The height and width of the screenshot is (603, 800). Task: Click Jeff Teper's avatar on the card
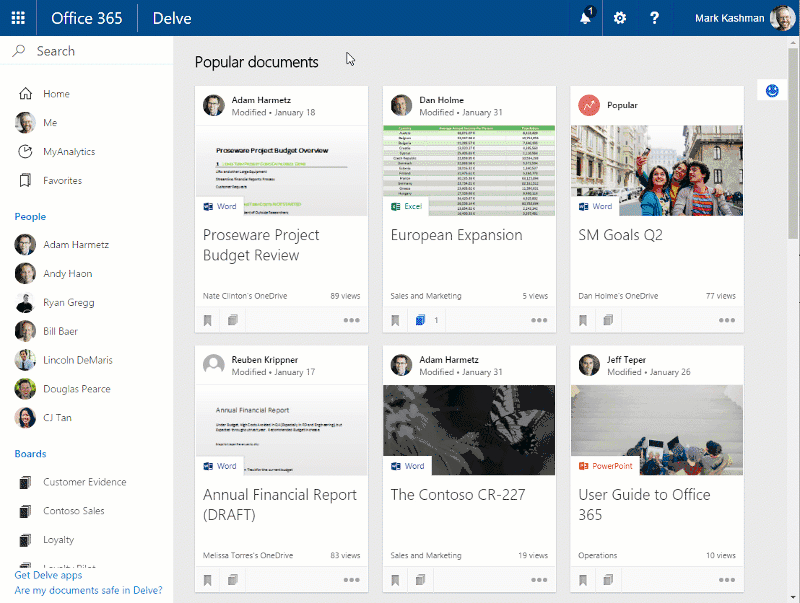click(589, 365)
